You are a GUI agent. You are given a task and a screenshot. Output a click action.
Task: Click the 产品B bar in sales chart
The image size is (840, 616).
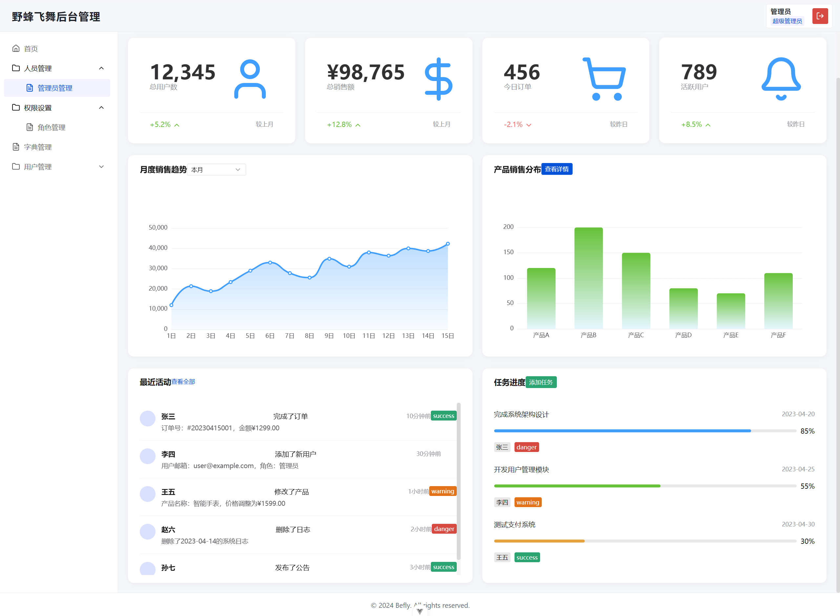click(588, 278)
